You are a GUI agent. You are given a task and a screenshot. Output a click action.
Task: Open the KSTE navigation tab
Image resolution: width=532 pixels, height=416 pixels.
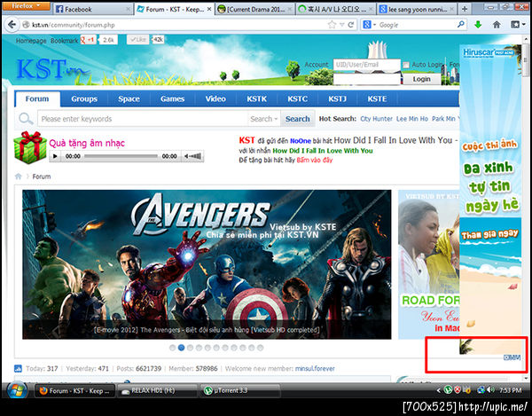point(377,98)
